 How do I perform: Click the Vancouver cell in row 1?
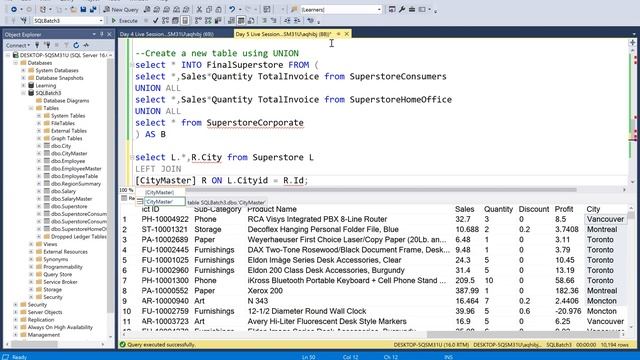tap(605, 219)
